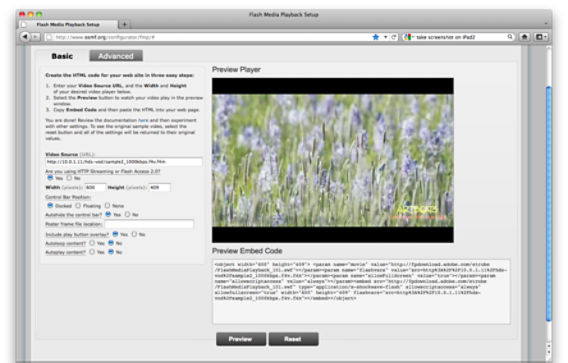This screenshot has width=568, height=363.
Task: Click inside the Preview Embed Code box
Action: coord(361,291)
